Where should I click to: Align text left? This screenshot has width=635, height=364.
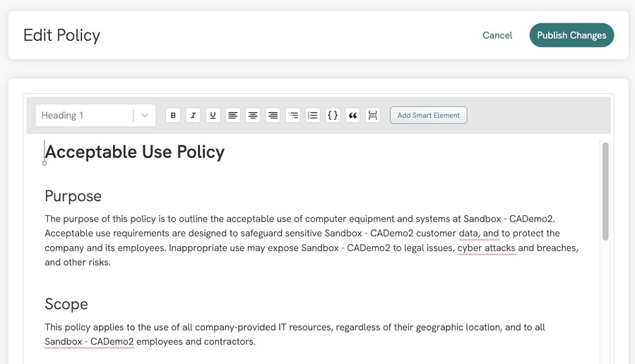tap(233, 115)
